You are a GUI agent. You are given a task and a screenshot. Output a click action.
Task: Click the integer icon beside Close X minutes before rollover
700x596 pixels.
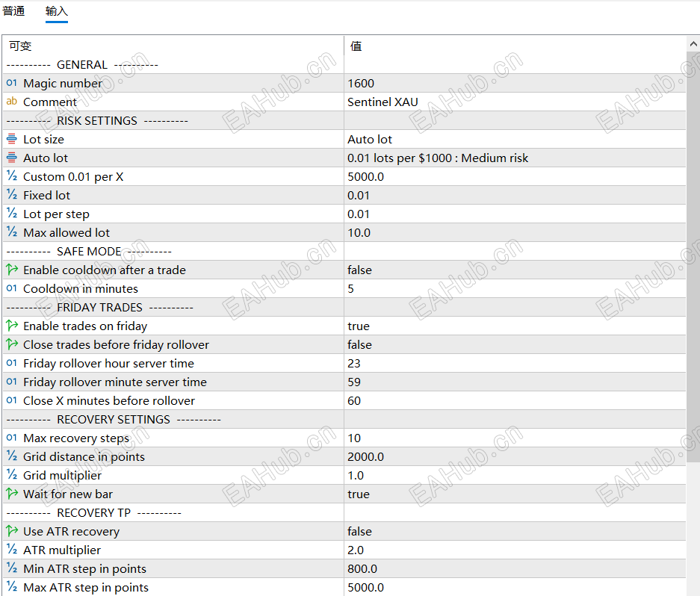pos(12,400)
